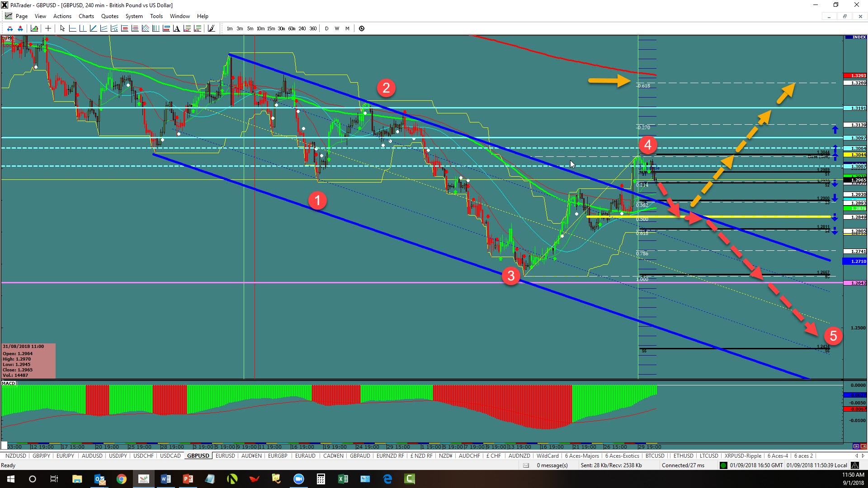Click the MACD indicator label

coord(9,383)
